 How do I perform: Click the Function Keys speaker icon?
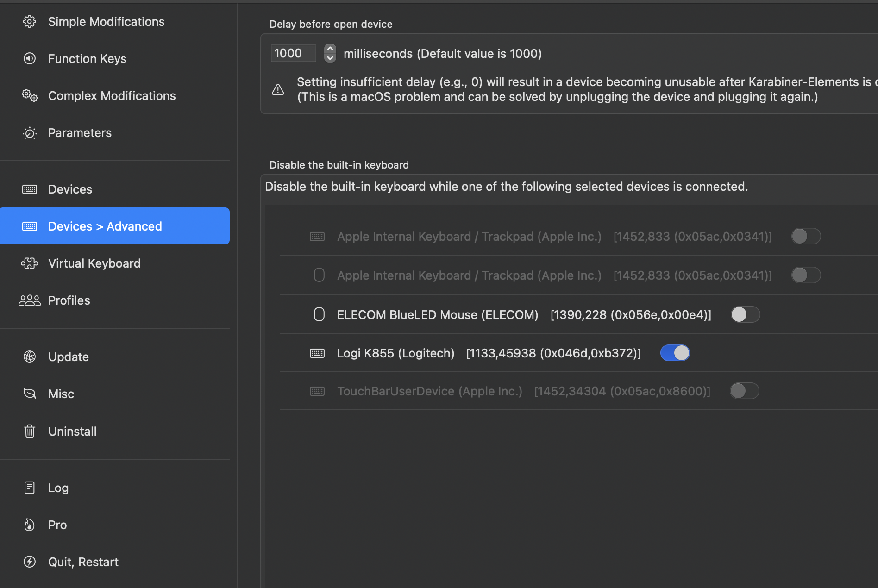[x=30, y=59]
